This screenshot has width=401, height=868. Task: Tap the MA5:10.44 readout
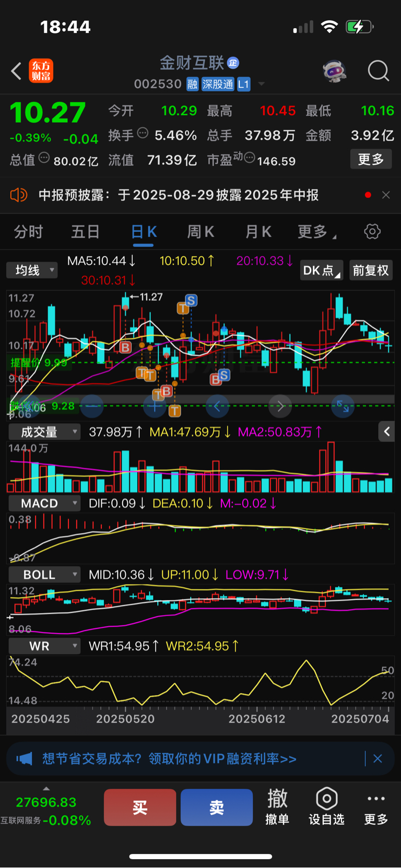(x=102, y=260)
